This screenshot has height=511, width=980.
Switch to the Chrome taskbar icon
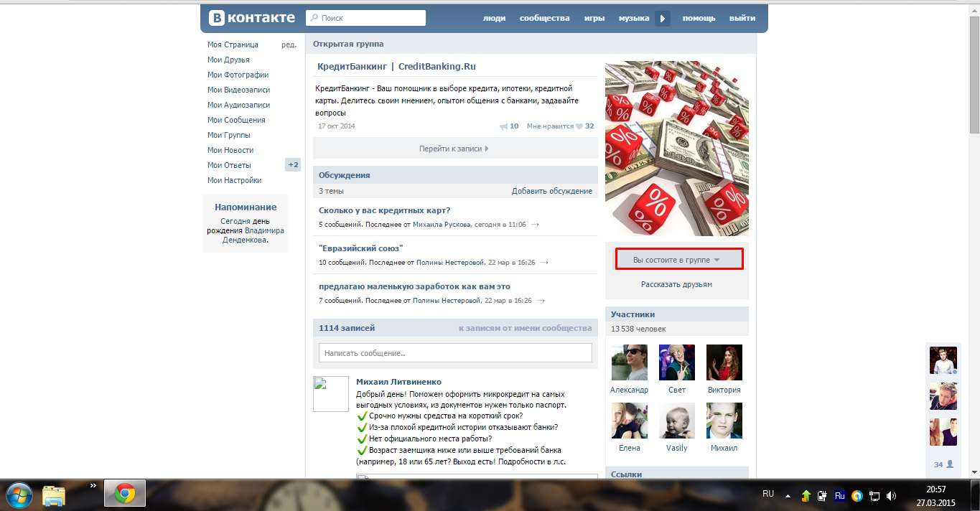125,494
